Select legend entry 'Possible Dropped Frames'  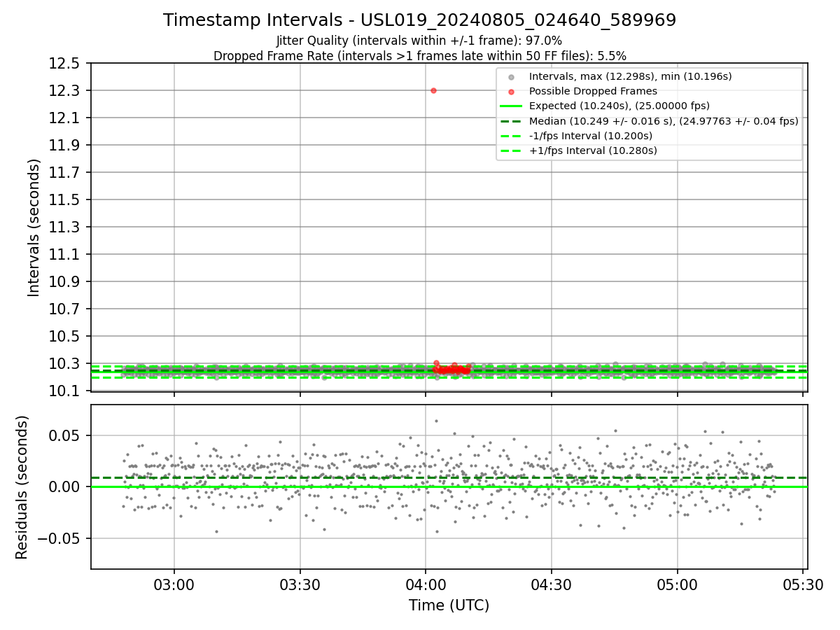click(x=593, y=91)
